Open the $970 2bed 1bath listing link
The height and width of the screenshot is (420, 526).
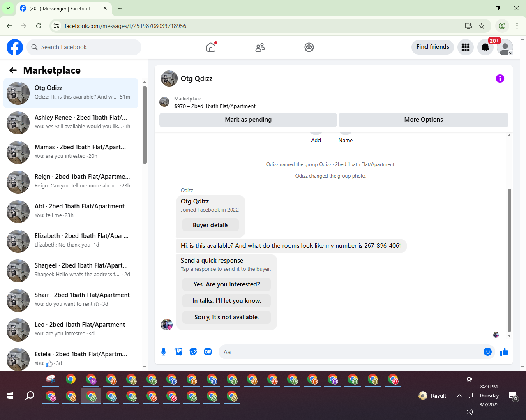[x=215, y=106]
